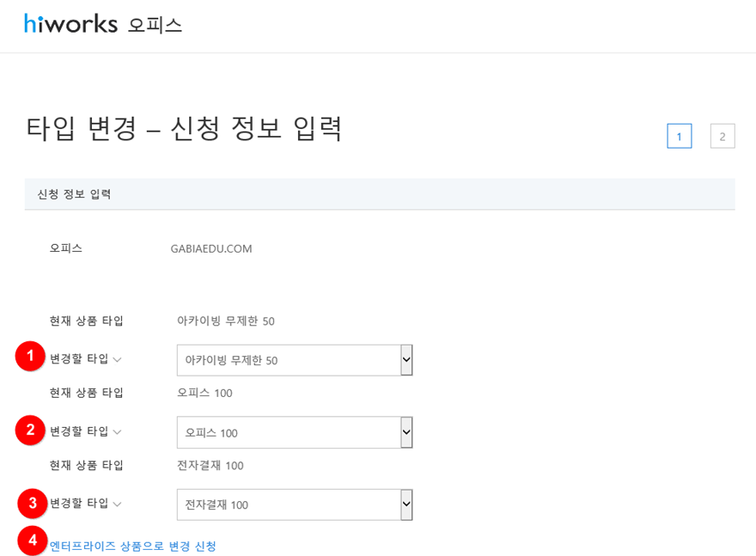The height and width of the screenshot is (556, 756).
Task: Click the red number 1 badge
Action: (x=30, y=357)
